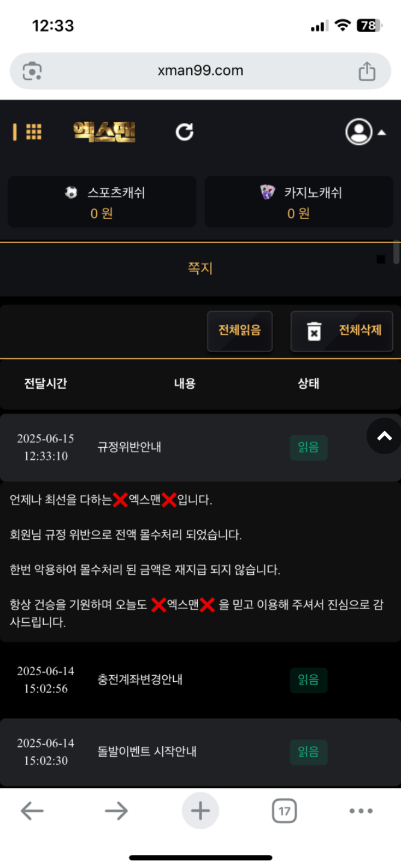The height and width of the screenshot is (868, 401).
Task: Open a new tab with plus button
Action: [200, 811]
